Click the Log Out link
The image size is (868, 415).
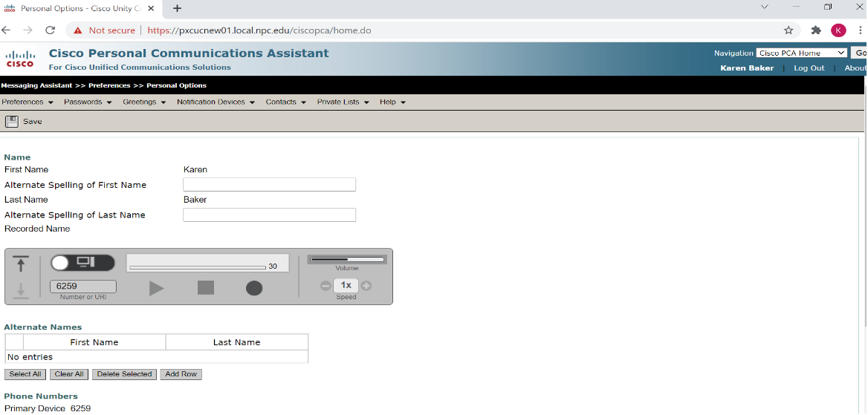click(809, 68)
